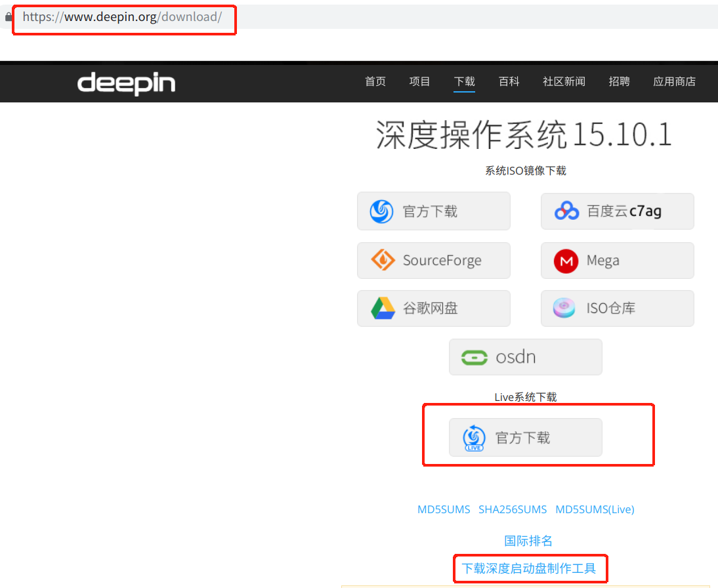The height and width of the screenshot is (588, 718).
Task: Open the 应用商店 (App Store) menu item
Action: [674, 81]
